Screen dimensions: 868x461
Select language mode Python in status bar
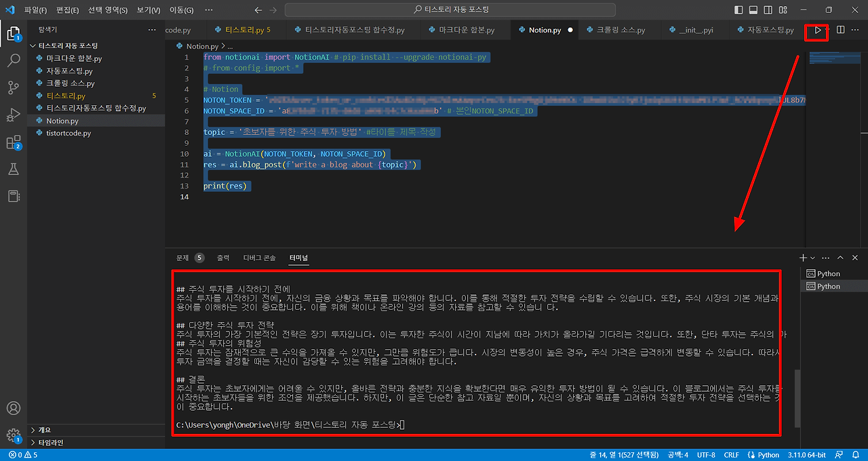764,455
